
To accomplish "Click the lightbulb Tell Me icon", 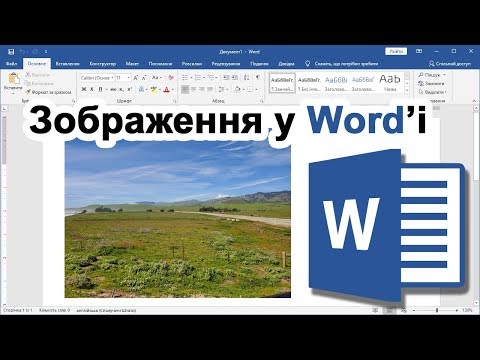I will [308, 63].
